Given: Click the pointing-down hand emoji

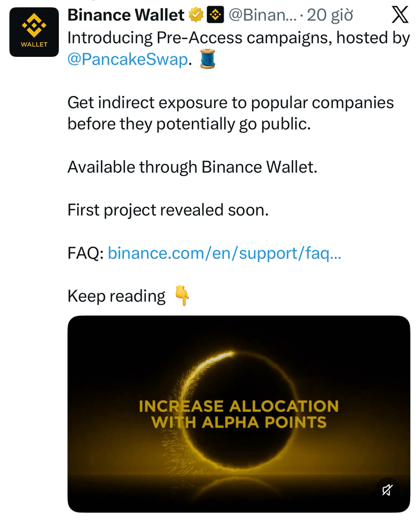Looking at the screenshot, I should click(182, 296).
